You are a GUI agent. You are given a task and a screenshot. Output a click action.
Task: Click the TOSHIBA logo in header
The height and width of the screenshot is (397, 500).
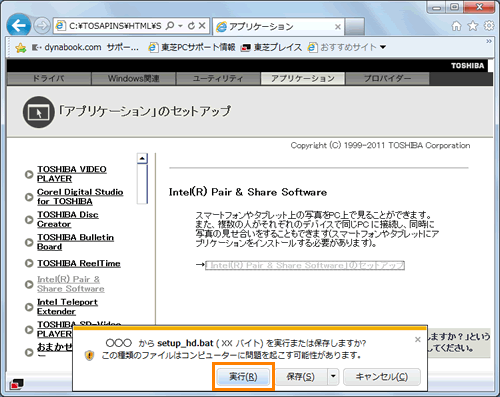click(x=467, y=66)
